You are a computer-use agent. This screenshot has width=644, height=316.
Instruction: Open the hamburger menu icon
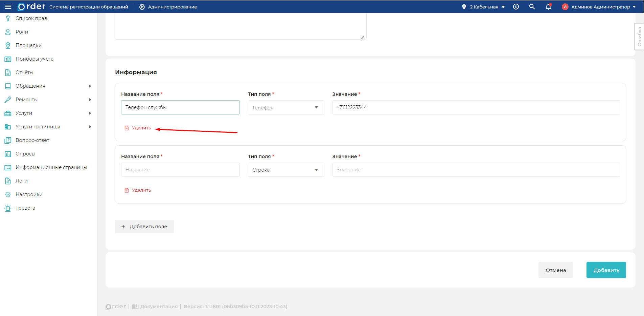click(x=8, y=7)
